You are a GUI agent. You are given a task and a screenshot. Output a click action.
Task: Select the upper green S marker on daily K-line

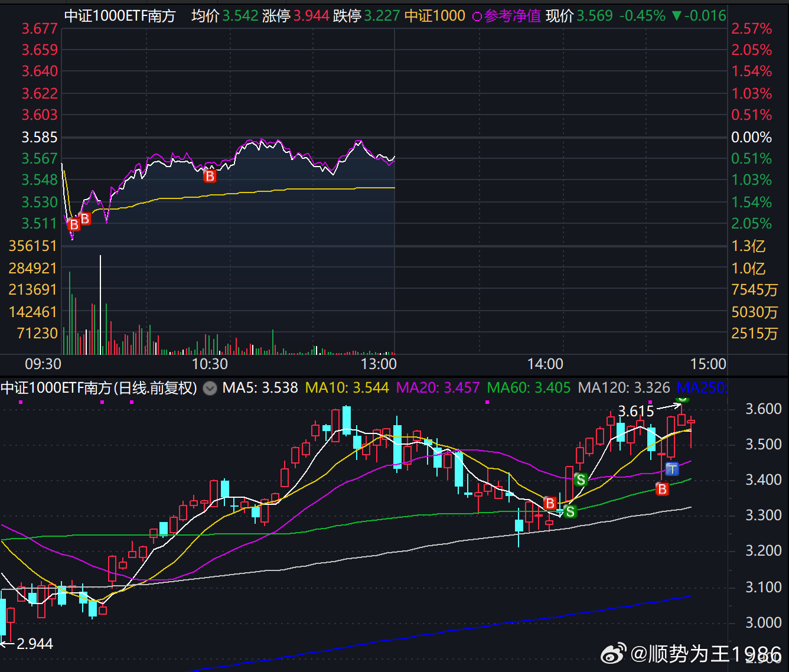pos(580,479)
